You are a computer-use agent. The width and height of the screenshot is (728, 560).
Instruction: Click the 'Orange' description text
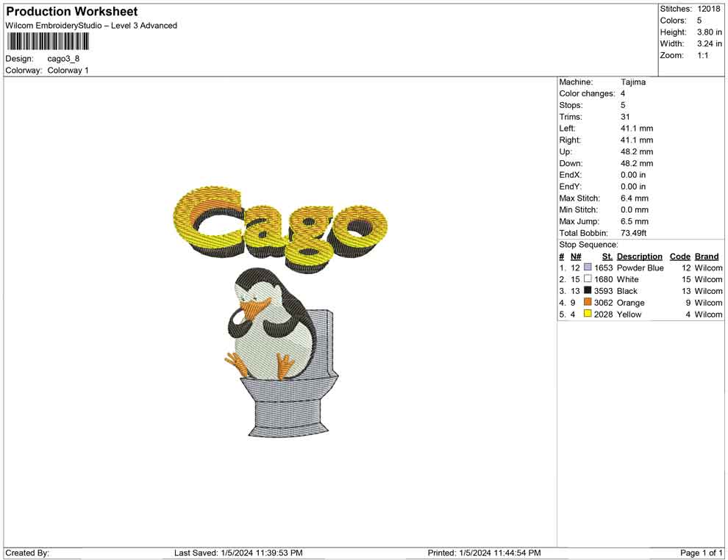pos(630,303)
